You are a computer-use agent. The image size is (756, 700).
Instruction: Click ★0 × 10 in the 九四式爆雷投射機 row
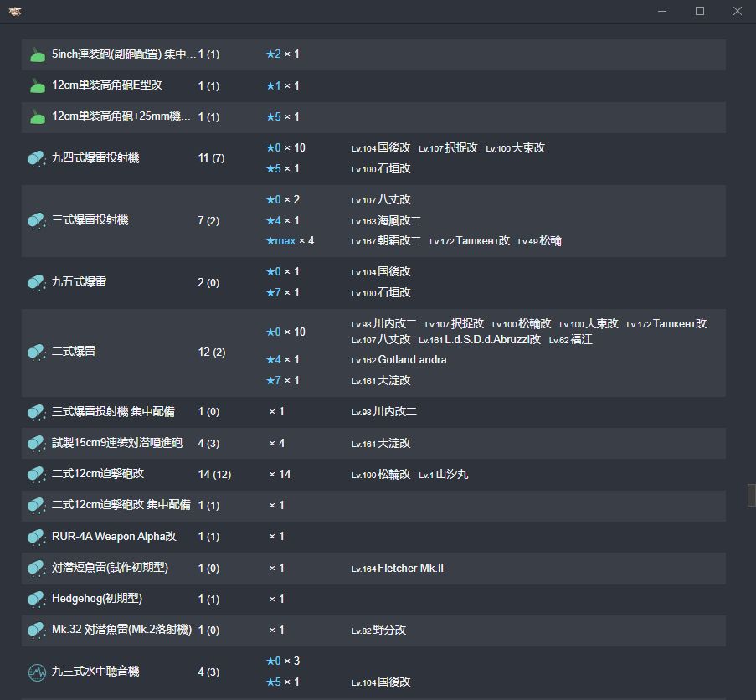click(285, 147)
